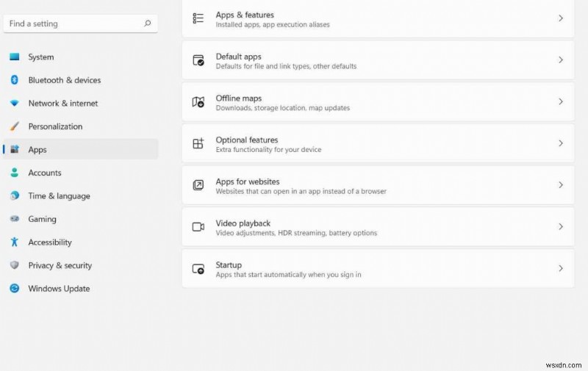Click 'Installed apps, app execution aliases' text
The height and width of the screenshot is (371, 588).
[x=273, y=24]
